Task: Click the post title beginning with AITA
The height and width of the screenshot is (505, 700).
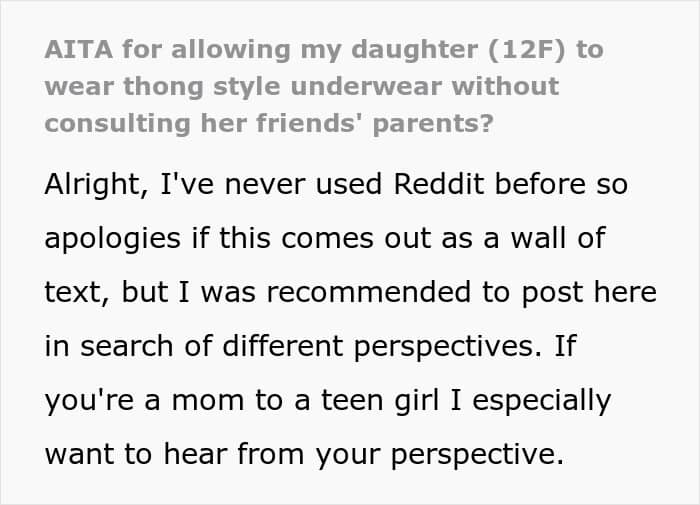Action: 324,86
